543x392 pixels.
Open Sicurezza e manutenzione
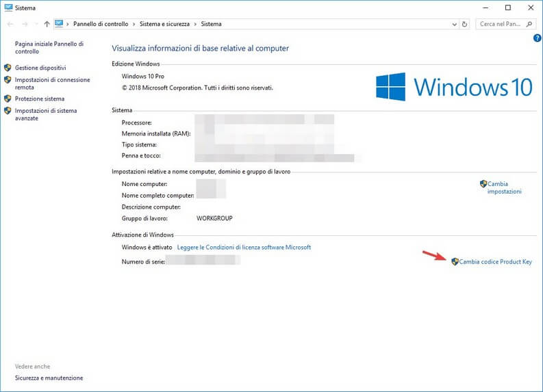click(49, 378)
